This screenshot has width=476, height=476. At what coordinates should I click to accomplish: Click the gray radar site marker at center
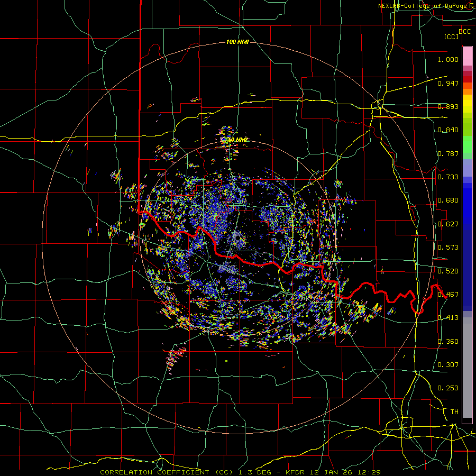coord(237,237)
